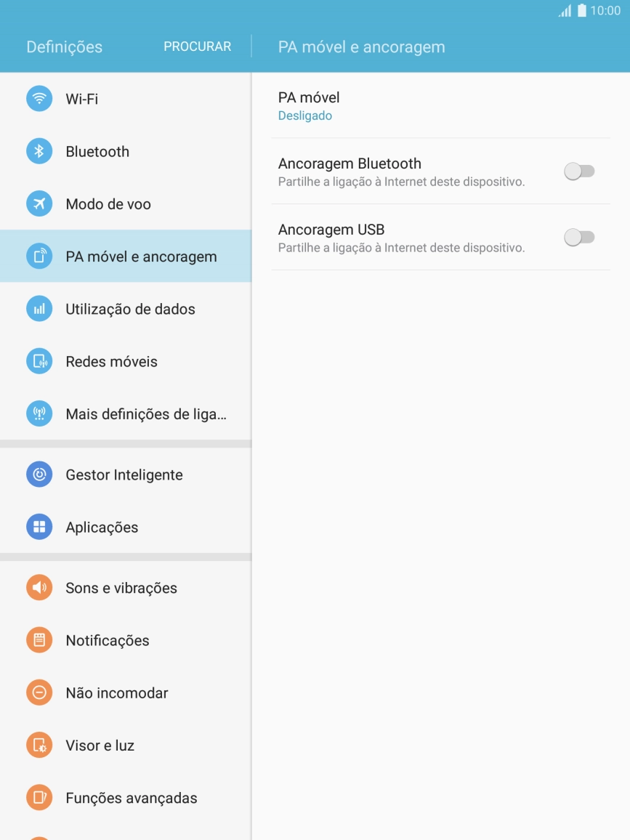Tap the Não incomodar icon
The height and width of the screenshot is (840, 630).
(39, 692)
